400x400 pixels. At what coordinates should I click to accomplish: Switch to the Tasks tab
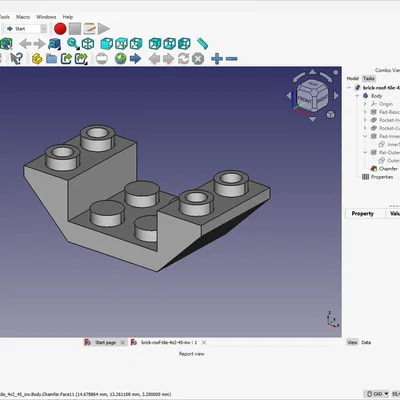(x=369, y=78)
